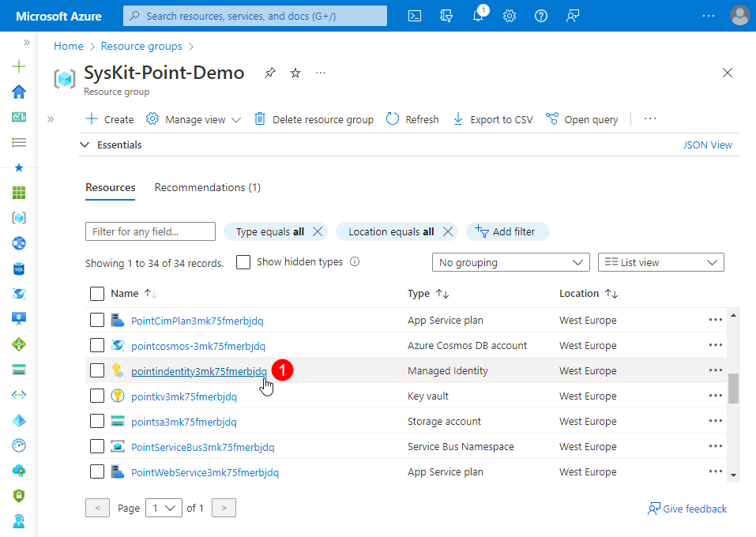Click the Refresh button
Image resolution: width=756 pixels, height=537 pixels.
pos(412,118)
